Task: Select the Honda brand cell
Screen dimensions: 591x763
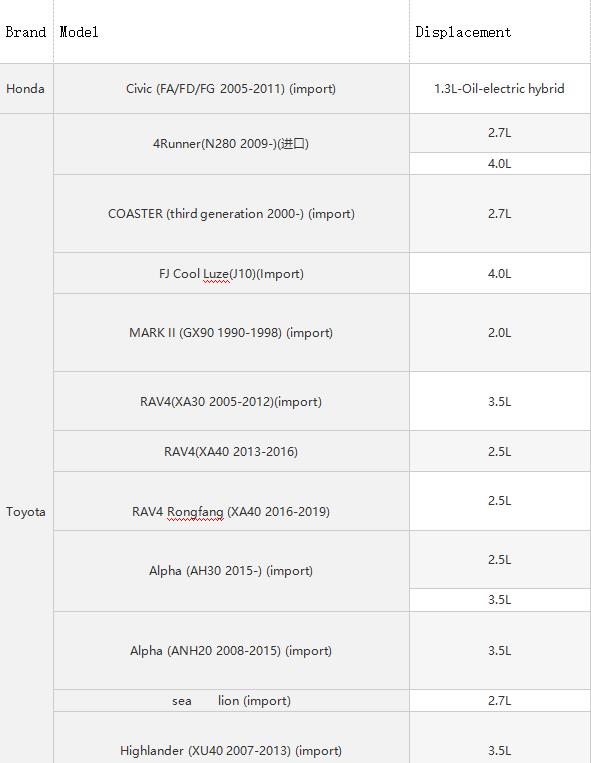Action: [26, 89]
